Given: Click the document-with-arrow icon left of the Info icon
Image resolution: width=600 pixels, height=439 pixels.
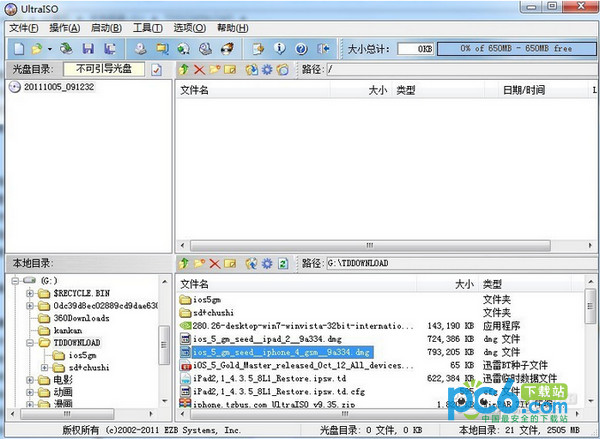Looking at the screenshot, I should [258, 49].
